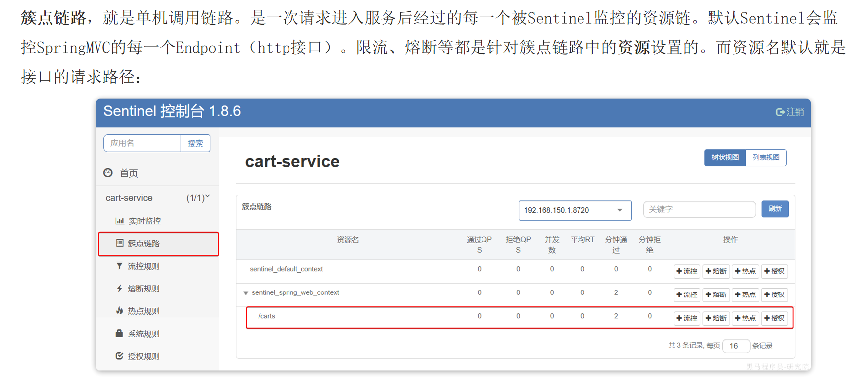Screen dimensions: 868x390
Task: Click the 流控规则 funnel icon
Action: click(x=119, y=266)
